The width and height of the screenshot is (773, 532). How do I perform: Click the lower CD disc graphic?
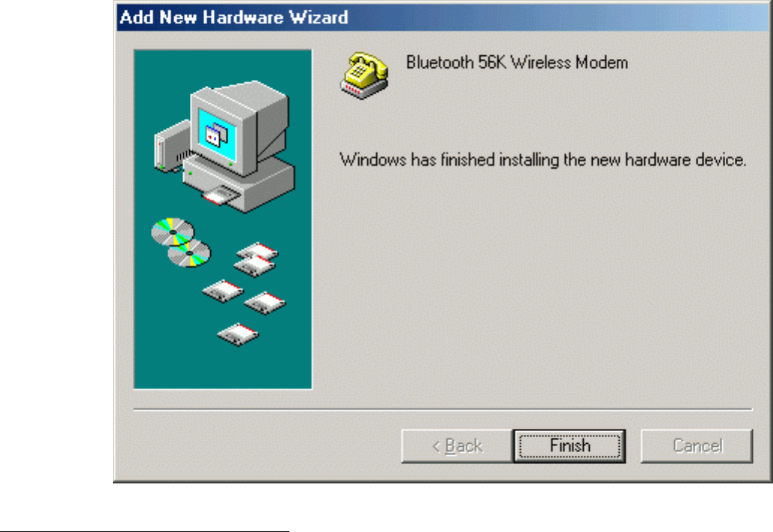point(189,254)
